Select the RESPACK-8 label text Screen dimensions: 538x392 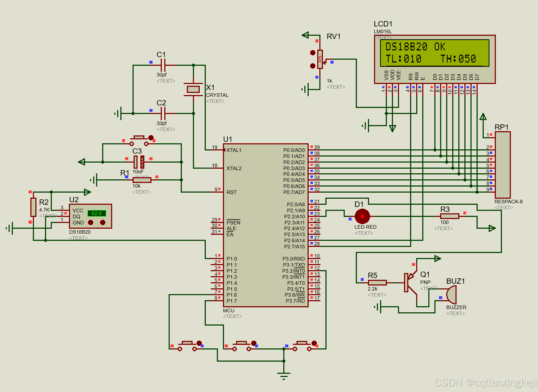pyautogui.click(x=508, y=202)
